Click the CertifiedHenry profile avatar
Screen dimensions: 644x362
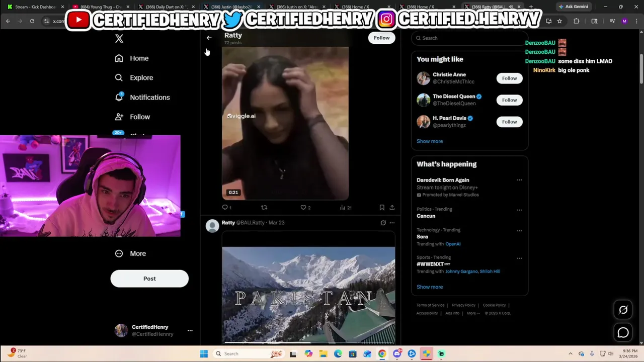pos(121,330)
